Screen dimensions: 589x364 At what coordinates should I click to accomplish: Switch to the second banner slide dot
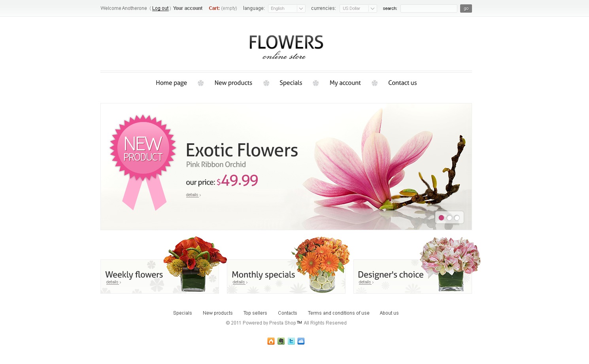[449, 218]
